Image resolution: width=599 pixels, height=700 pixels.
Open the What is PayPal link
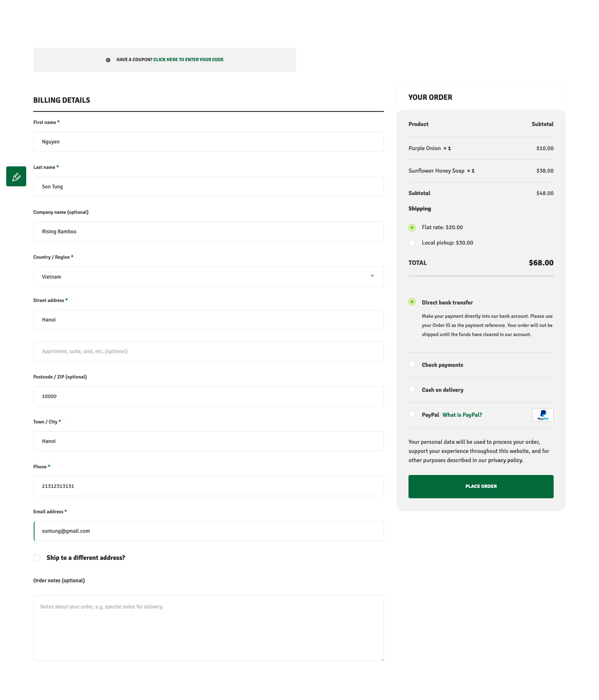coord(462,415)
